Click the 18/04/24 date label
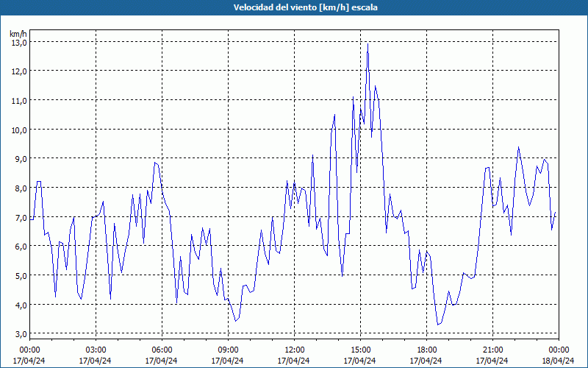 (x=558, y=361)
